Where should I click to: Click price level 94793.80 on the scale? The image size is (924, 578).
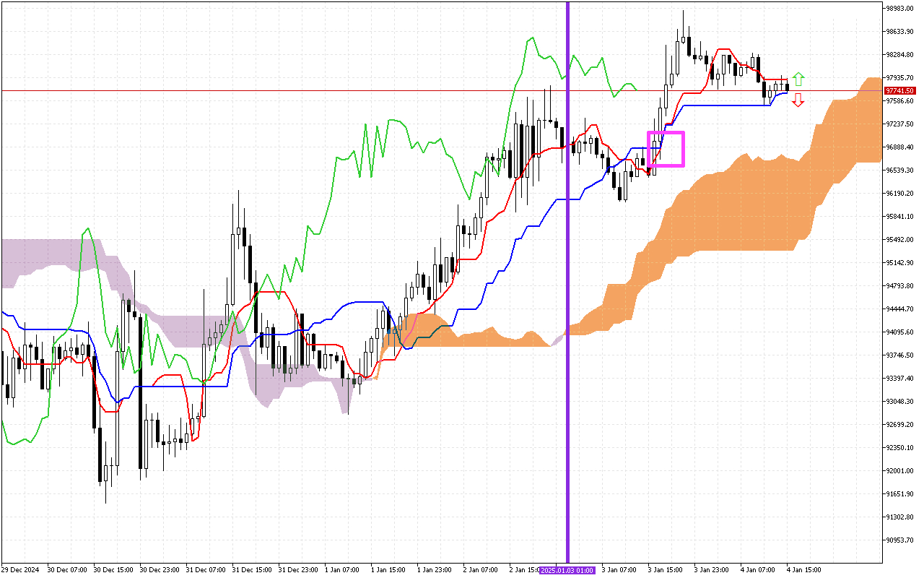[x=899, y=286]
